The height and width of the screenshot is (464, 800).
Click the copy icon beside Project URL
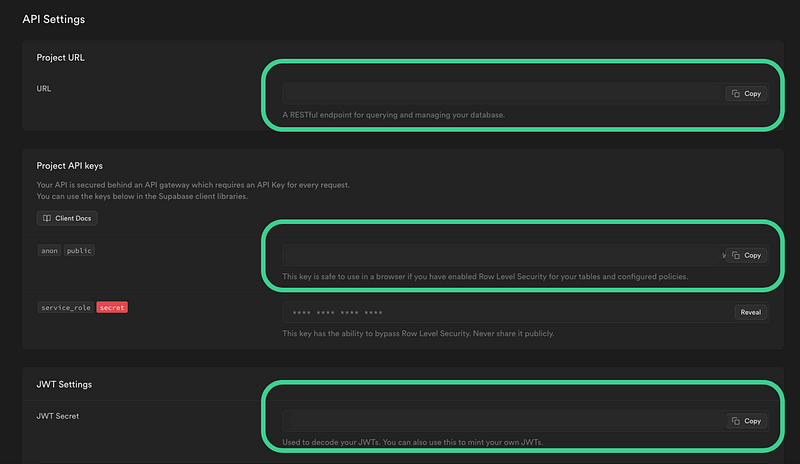pos(736,93)
